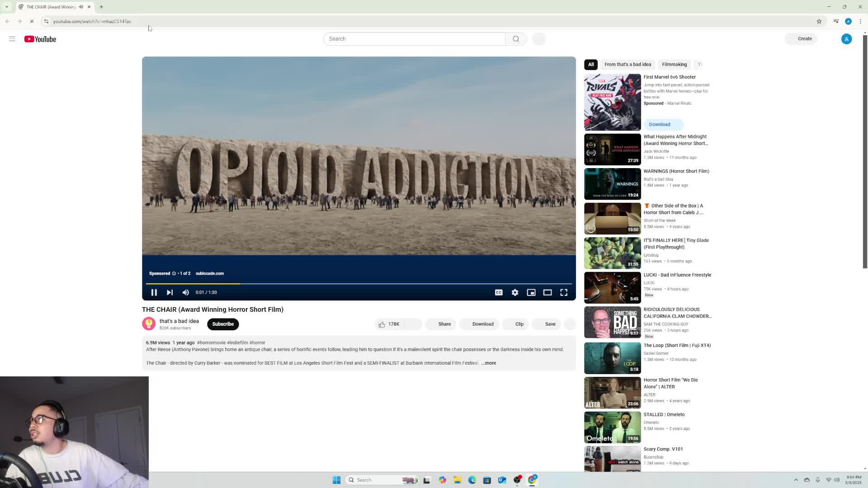Open the account avatar menu
The height and width of the screenshot is (488, 868).
pyautogui.click(x=847, y=39)
